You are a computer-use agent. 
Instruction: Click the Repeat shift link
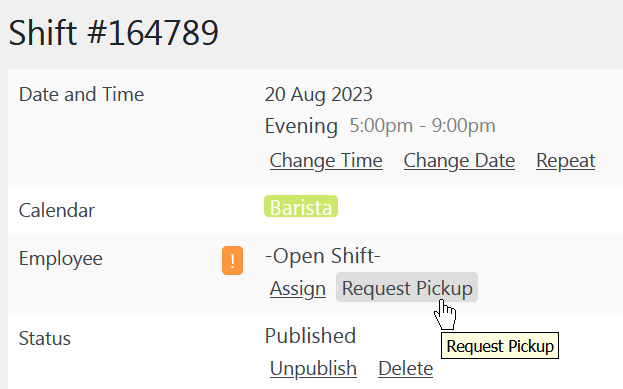565,161
